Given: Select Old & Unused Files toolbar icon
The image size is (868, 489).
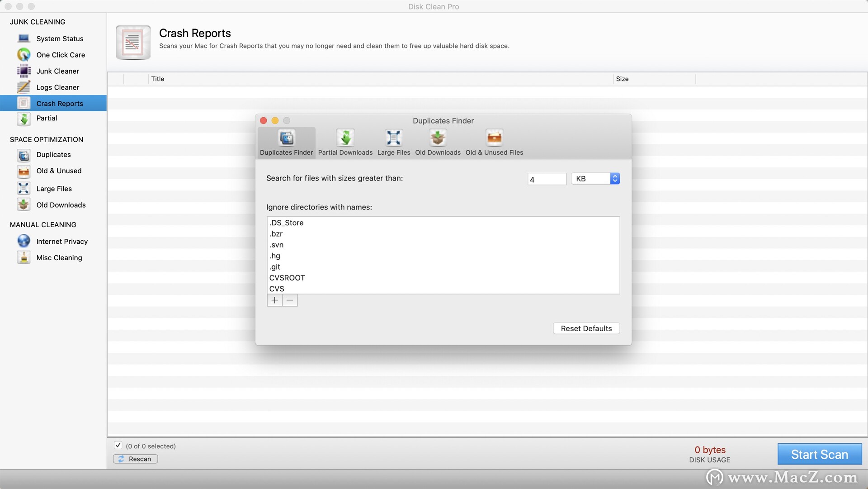Looking at the screenshot, I should coord(494,138).
